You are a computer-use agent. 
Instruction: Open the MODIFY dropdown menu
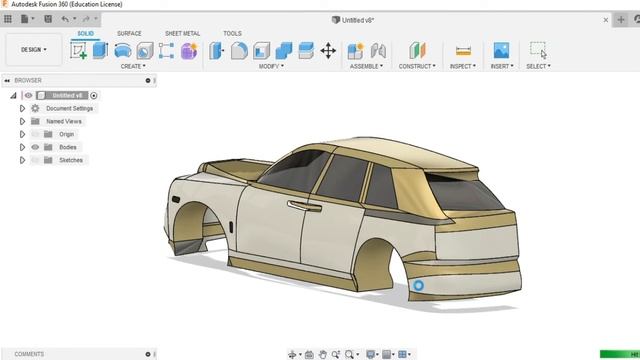click(271, 66)
